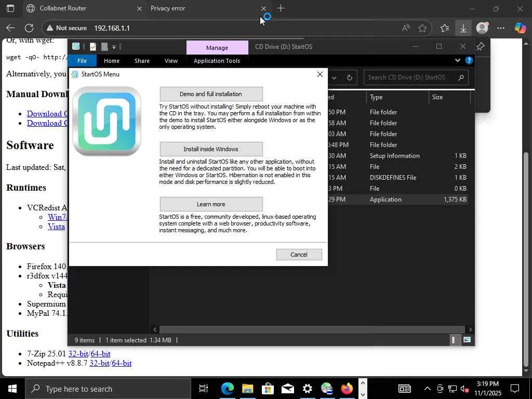
Task: Expand the Explorer ribbon chevron
Action: [x=457, y=60]
